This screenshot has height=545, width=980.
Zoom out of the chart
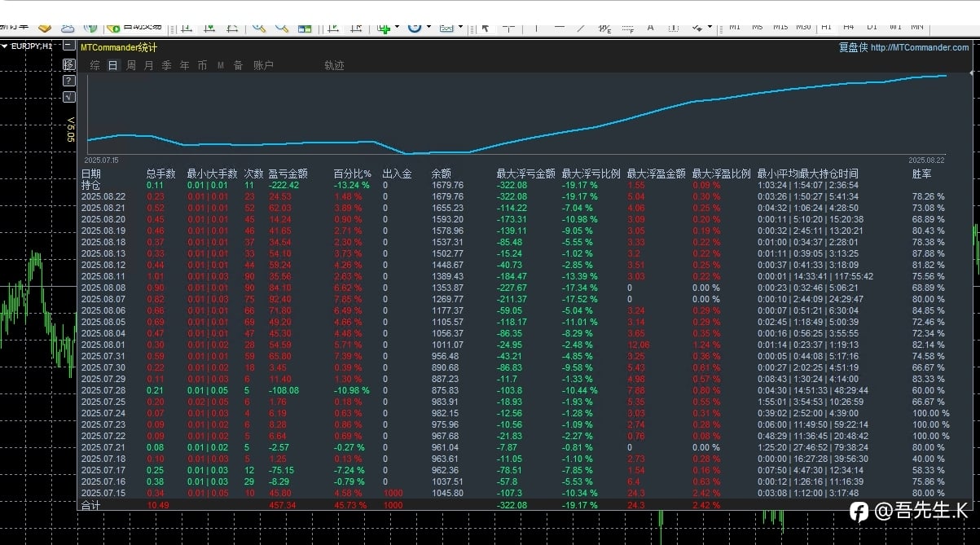[x=282, y=27]
